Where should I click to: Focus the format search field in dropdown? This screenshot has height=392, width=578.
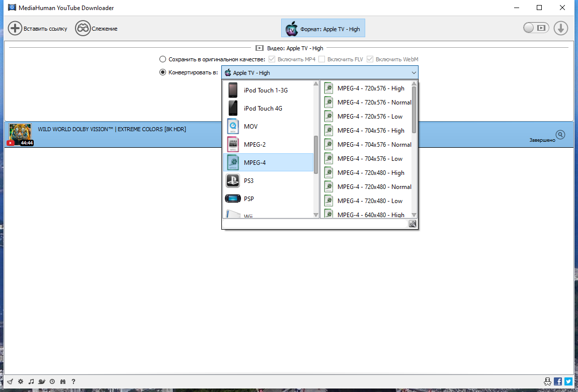point(315,224)
